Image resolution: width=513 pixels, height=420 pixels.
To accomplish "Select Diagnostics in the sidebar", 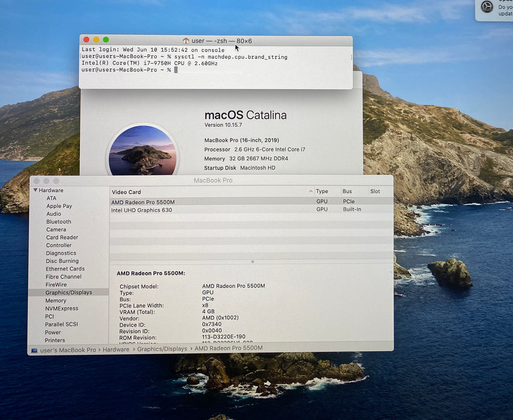I will (61, 253).
